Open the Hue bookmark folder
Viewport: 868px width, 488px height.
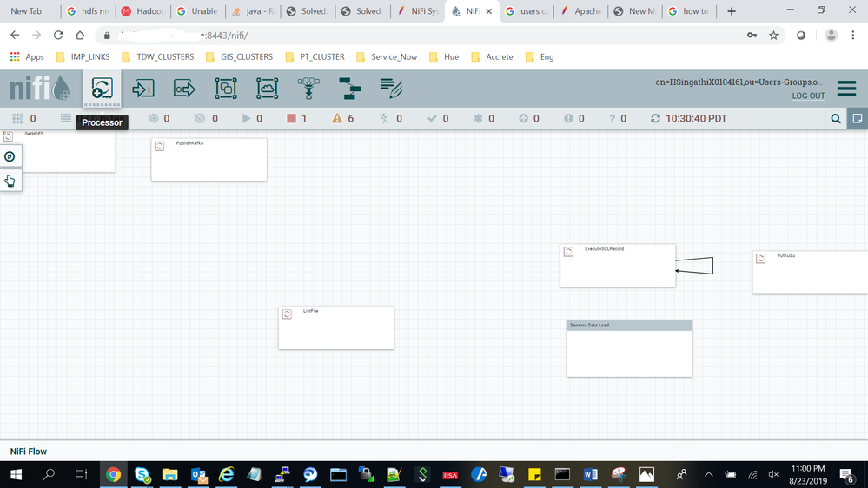pos(444,57)
